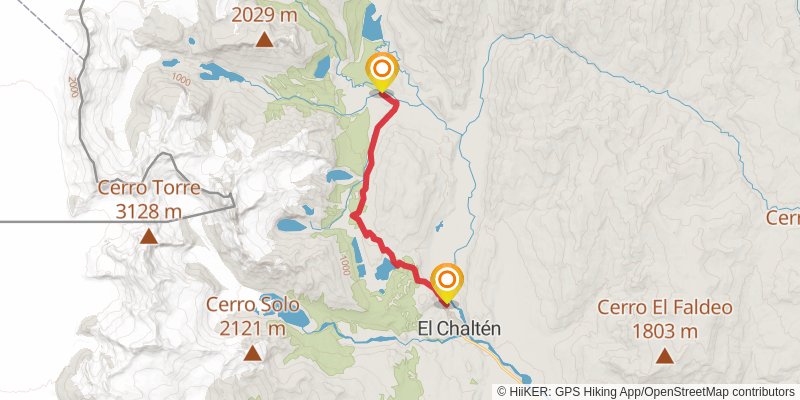Viewport: 800px width, 400px height.
Task: Click the Cerro El Faldeo peak triangle
Action: tap(664, 356)
